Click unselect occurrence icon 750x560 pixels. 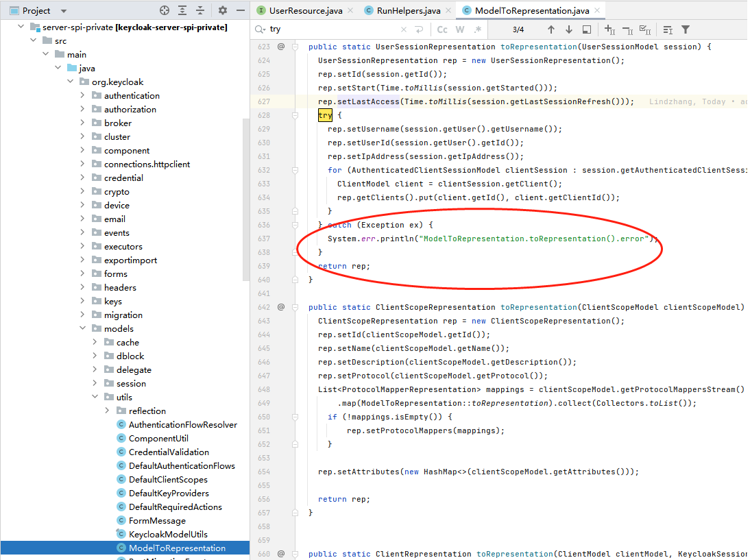[x=627, y=30]
